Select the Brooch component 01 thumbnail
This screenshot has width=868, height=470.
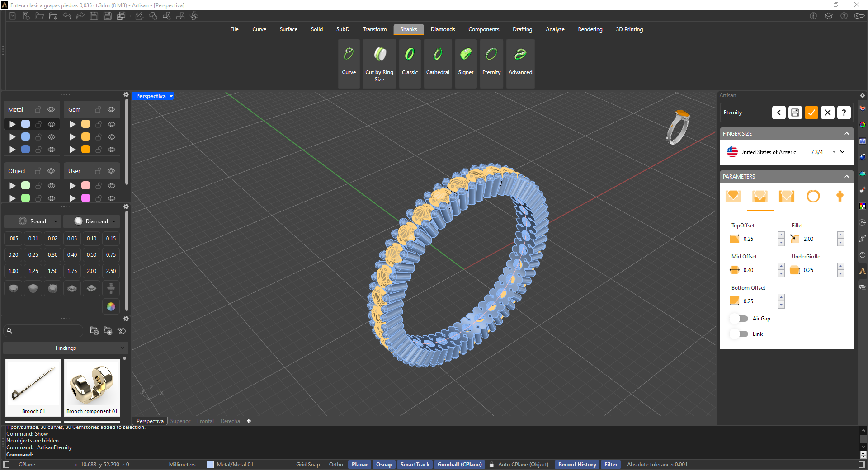92,387
